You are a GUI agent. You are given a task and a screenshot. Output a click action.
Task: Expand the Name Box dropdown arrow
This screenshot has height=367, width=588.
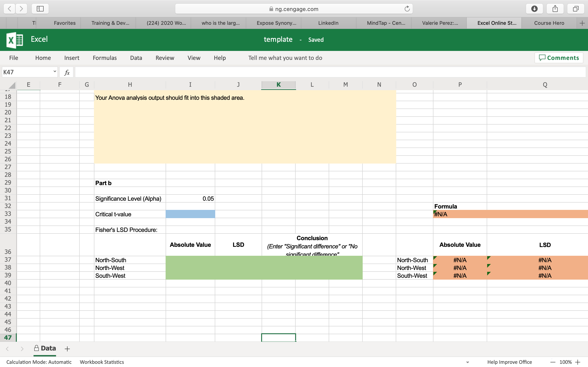(x=55, y=72)
